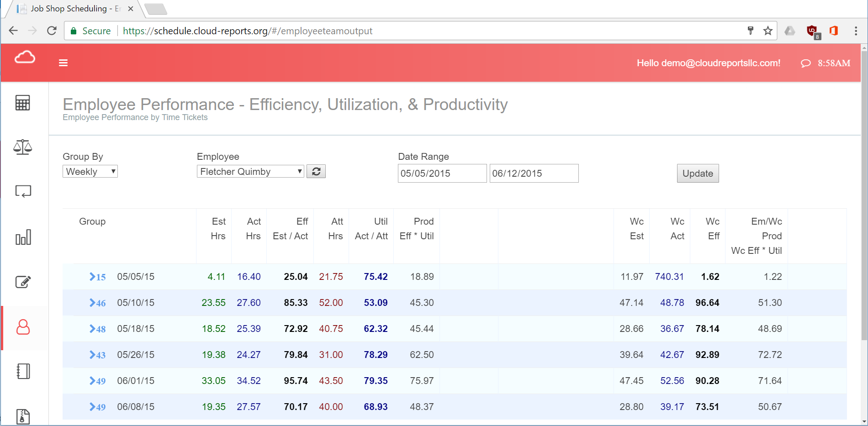The height and width of the screenshot is (426, 868).
Task: Click the 79.35 utilization value
Action: coord(376,381)
